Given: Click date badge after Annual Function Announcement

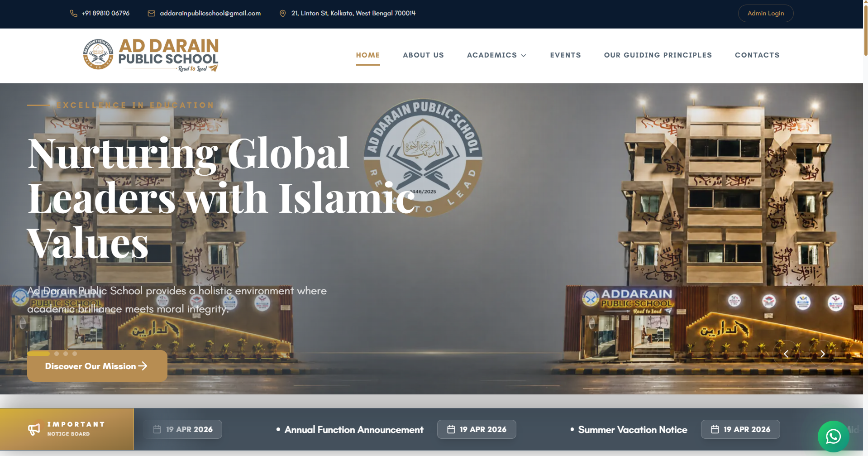Looking at the screenshot, I should [x=477, y=429].
